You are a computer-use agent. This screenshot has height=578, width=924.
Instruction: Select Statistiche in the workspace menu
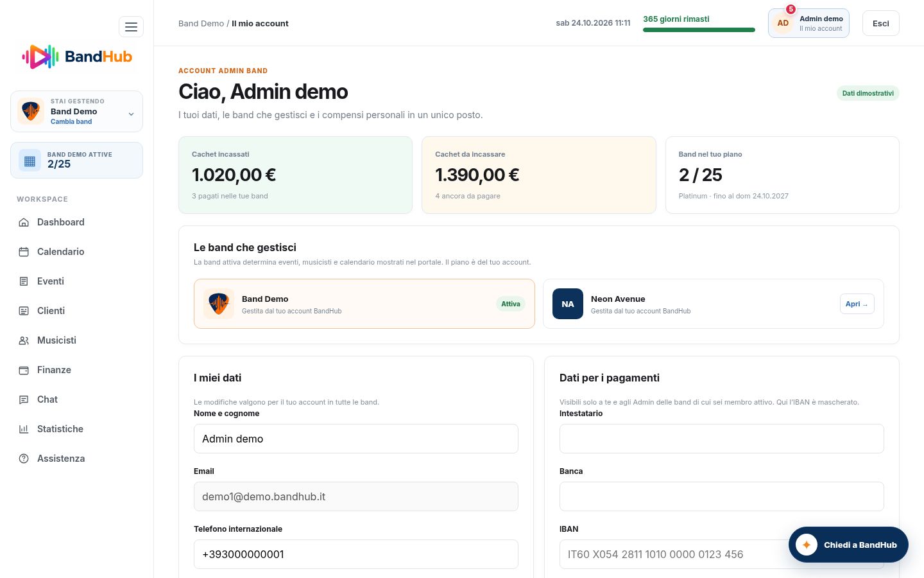tap(77, 429)
